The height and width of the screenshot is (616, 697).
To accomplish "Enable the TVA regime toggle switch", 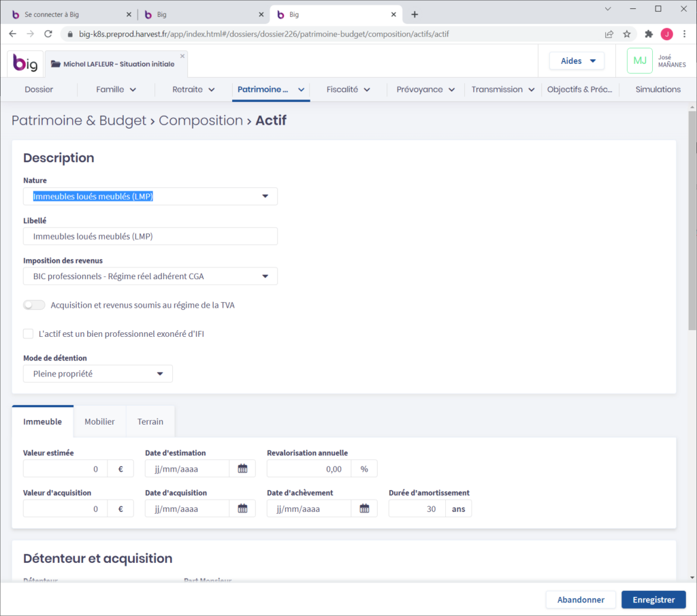I will (x=34, y=305).
